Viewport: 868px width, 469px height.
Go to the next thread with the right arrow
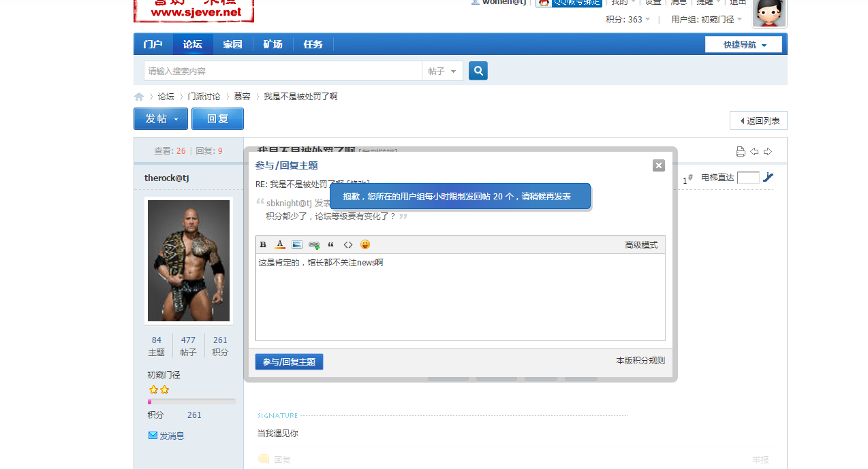(x=768, y=151)
